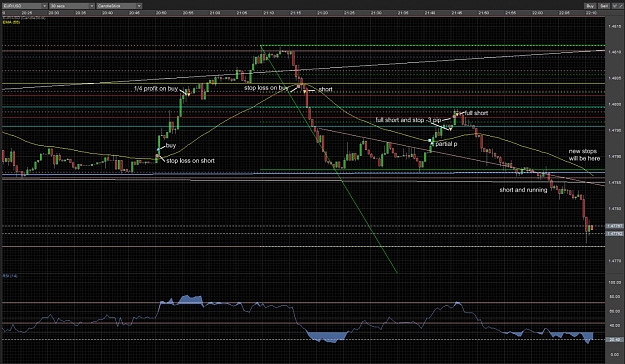The width and height of the screenshot is (625, 364).
Task: Click the 'stop loss on short' annotation
Action: pyautogui.click(x=190, y=161)
